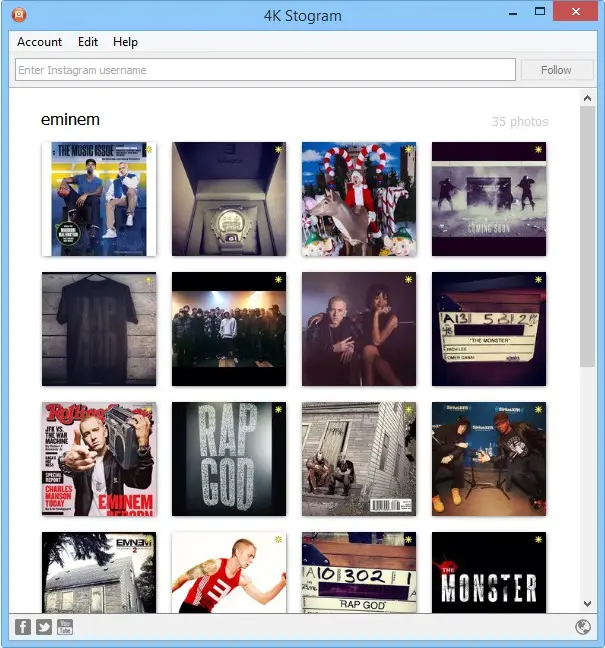Screen dimensions: 605x648
Task: Open the man and woman portrait photo
Action: click(x=359, y=329)
